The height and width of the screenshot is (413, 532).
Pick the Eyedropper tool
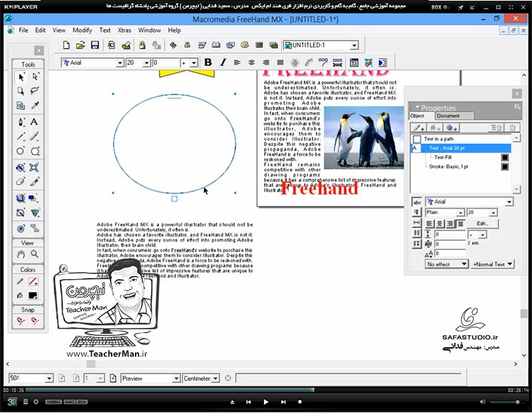35,105
